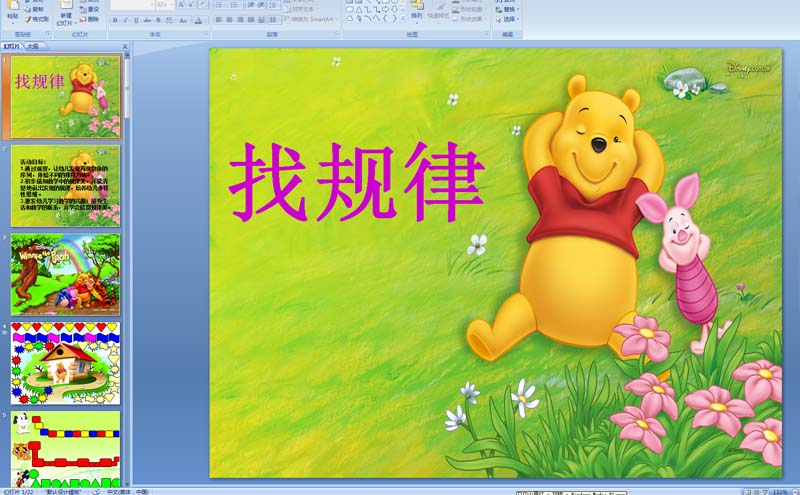Click the Increase Indent icon
This screenshot has height=495, width=800.
click(262, 5)
